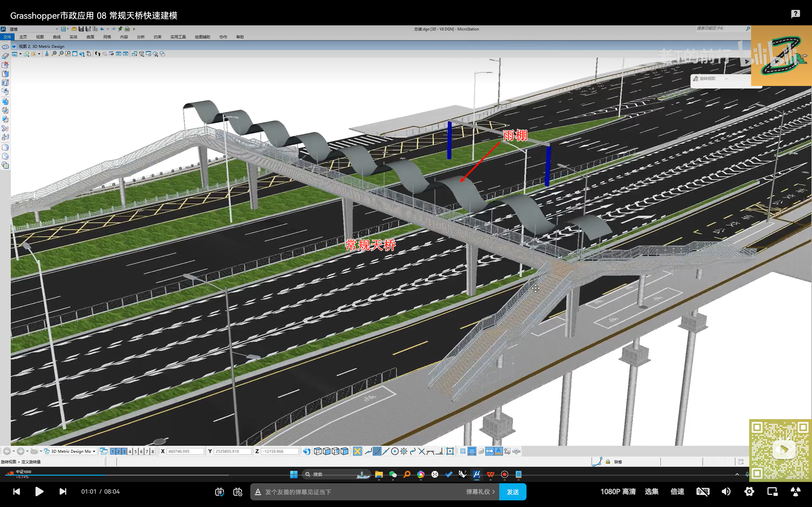The image size is (812, 507).
Task: Toggle the AccuSnap yellow X button
Action: tap(357, 451)
